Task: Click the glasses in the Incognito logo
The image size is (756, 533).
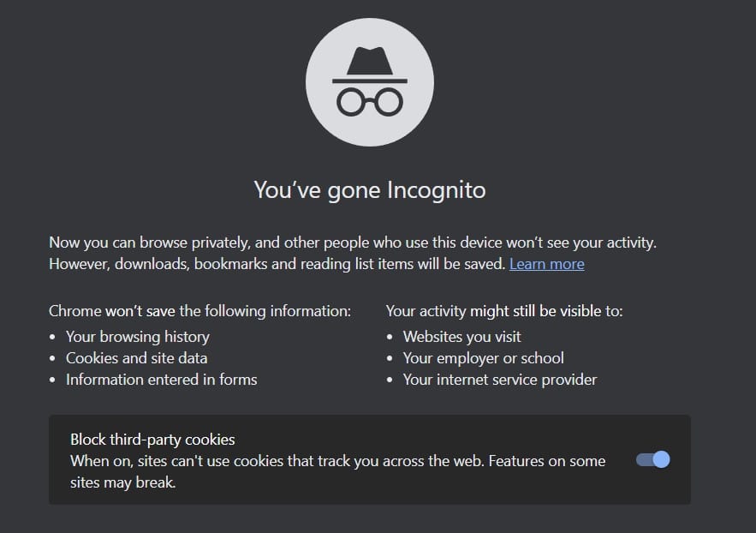Action: point(369,100)
